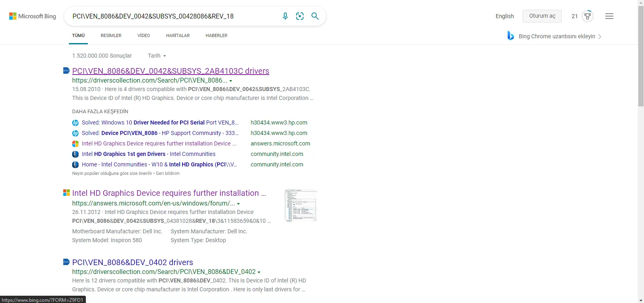The image size is (644, 303).
Task: Click the HP icon beside Windows 10 driver result
Action: pos(75,123)
